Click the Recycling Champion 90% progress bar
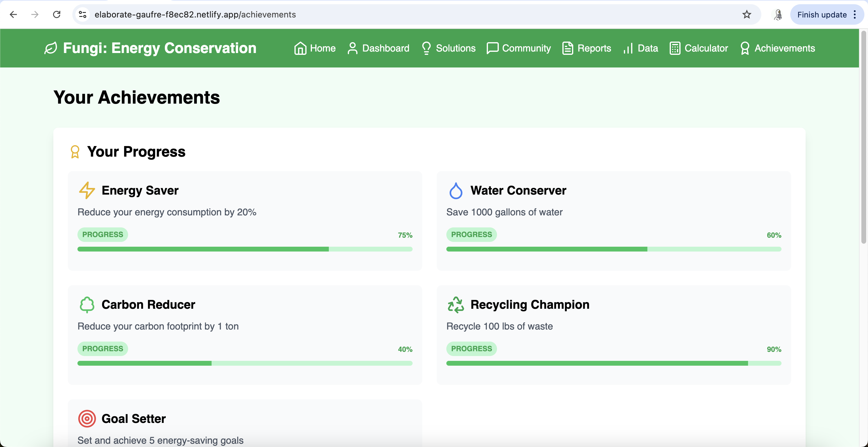This screenshot has width=868, height=447. [x=613, y=364]
